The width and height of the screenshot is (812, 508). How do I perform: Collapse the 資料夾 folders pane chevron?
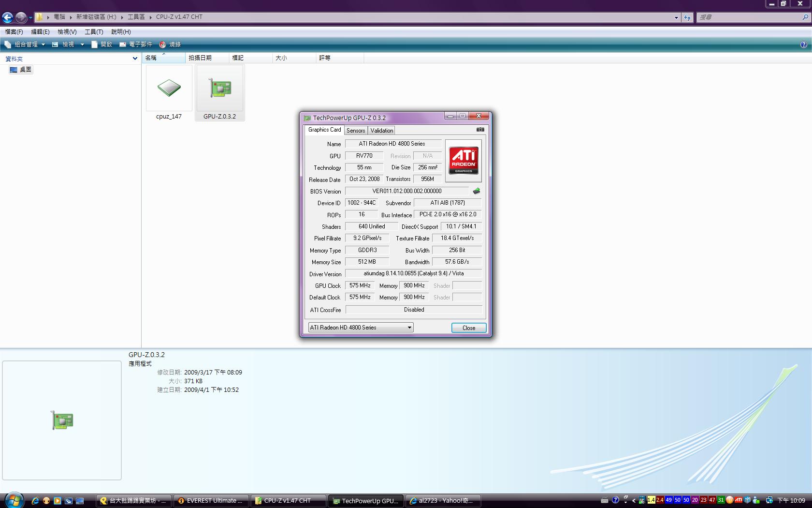[x=135, y=59]
